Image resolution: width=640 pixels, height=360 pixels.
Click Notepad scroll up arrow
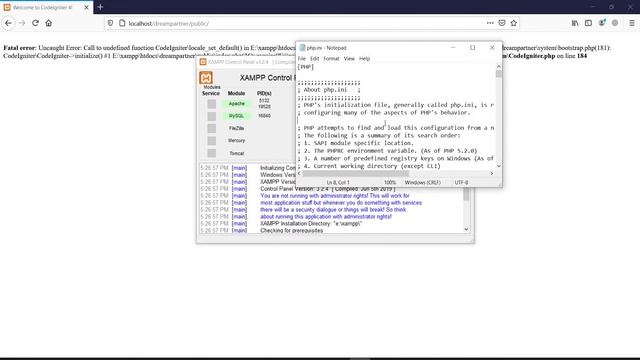[x=498, y=67]
